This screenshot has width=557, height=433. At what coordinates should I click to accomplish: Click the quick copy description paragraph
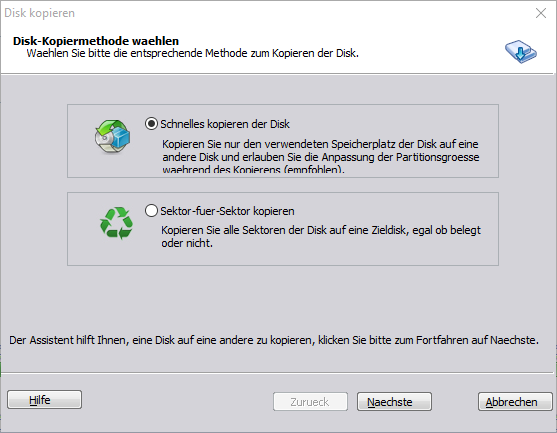(321, 157)
